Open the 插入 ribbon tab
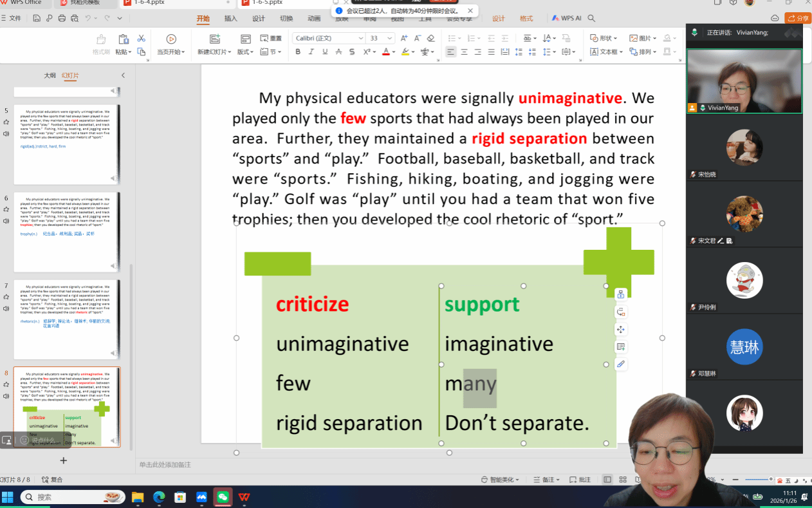 (230, 19)
